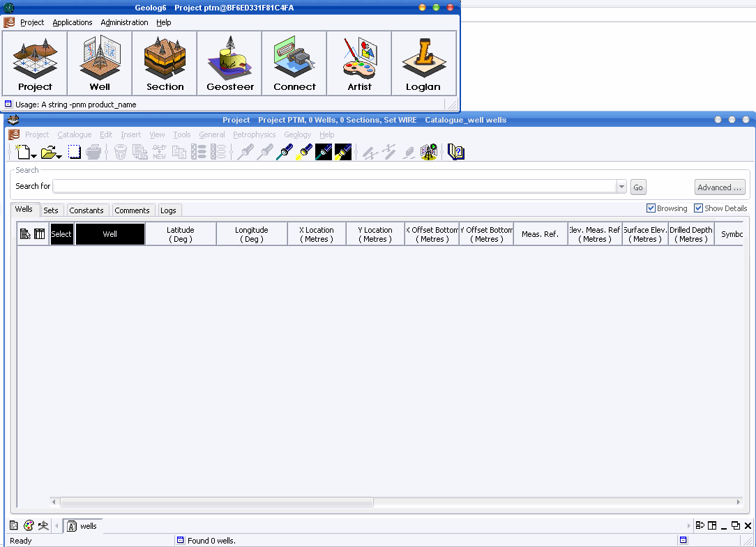Open the Advanced ... search button
The image size is (756, 547).
719,187
